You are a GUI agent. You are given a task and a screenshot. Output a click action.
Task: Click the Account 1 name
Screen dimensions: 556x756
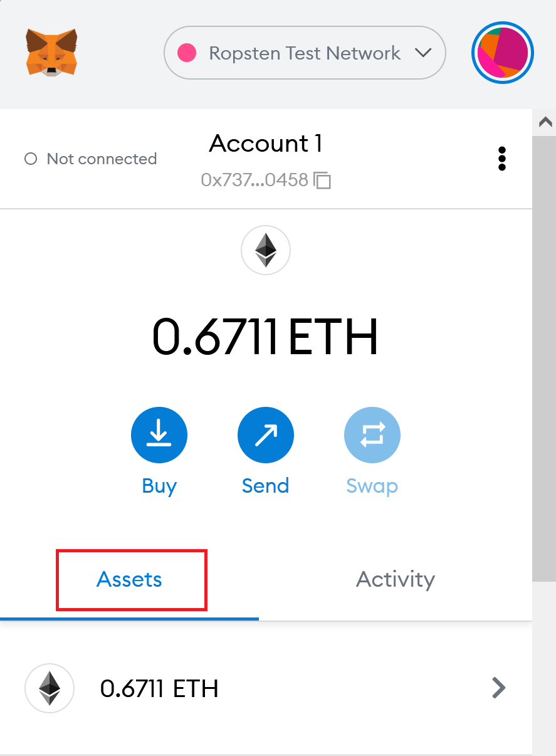[x=266, y=144]
